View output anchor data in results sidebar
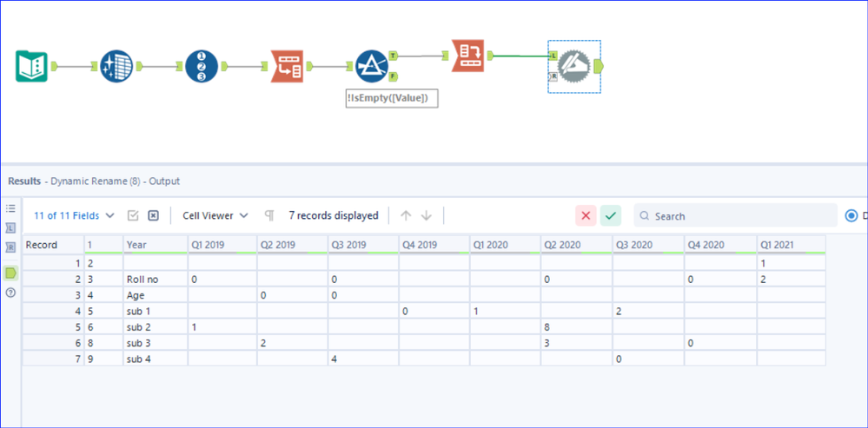 point(10,272)
